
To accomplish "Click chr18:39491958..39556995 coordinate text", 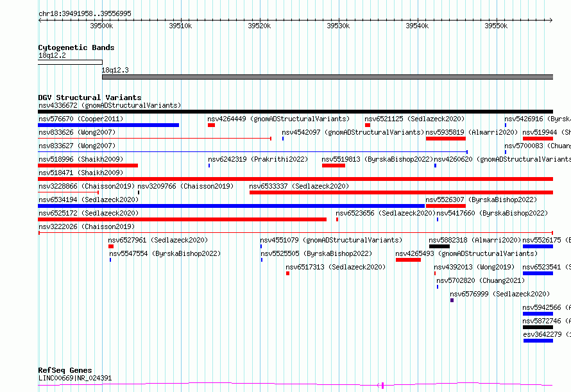I will 85,13.
